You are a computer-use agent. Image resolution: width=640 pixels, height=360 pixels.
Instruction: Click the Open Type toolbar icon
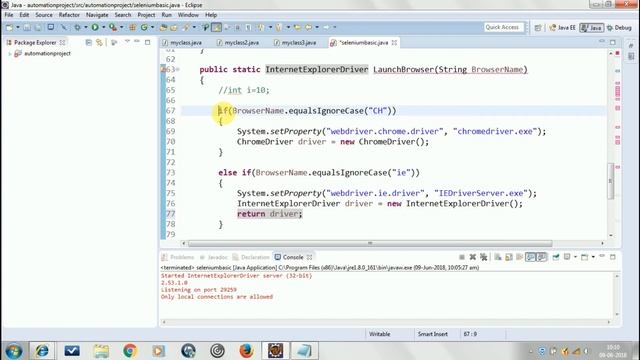coord(163,27)
